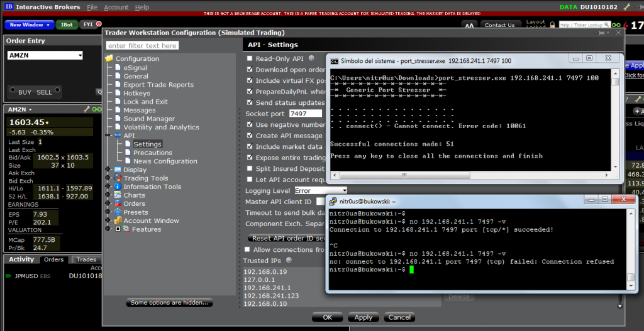The height and width of the screenshot is (331, 644).
Task: Click the Features gear icon in the tree
Action: coord(126,229)
